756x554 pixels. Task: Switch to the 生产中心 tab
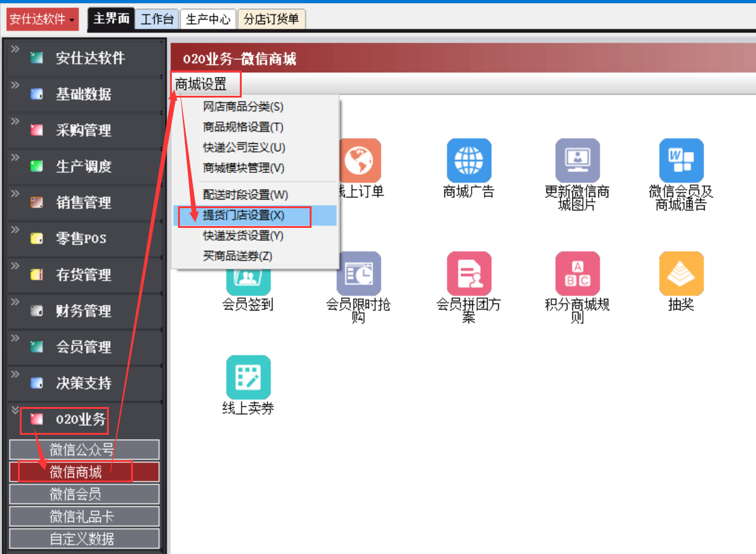pyautogui.click(x=208, y=20)
